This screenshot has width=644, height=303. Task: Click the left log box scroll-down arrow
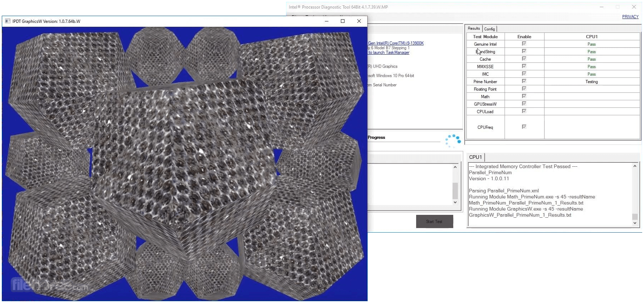click(x=455, y=202)
